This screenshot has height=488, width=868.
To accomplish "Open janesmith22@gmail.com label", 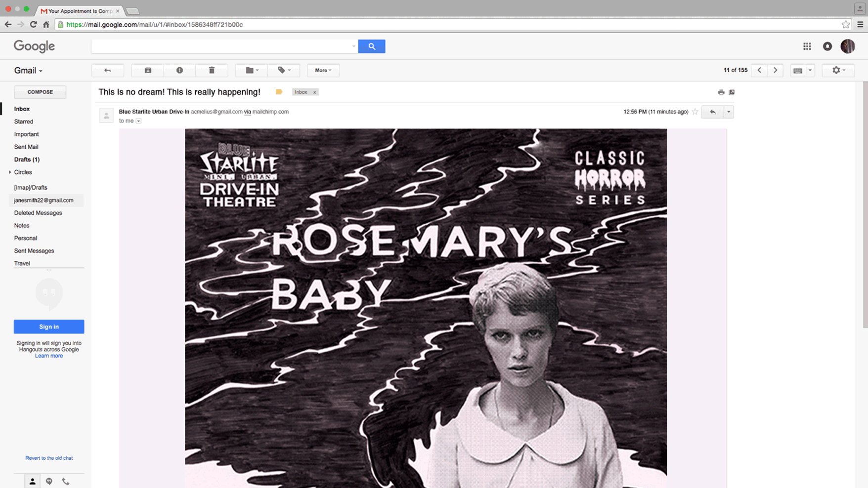I will (x=43, y=201).
